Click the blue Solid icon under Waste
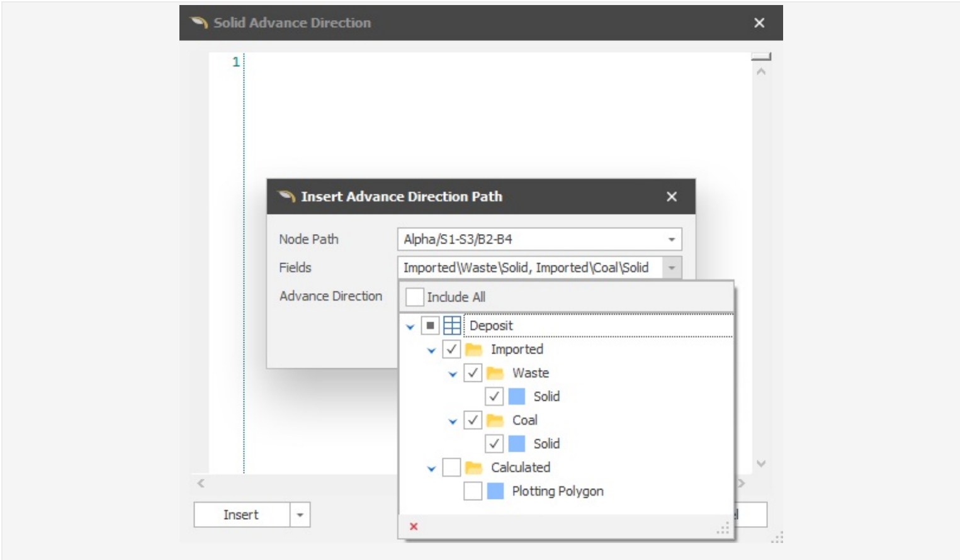Screen dimensions: 960x560 (x=517, y=396)
